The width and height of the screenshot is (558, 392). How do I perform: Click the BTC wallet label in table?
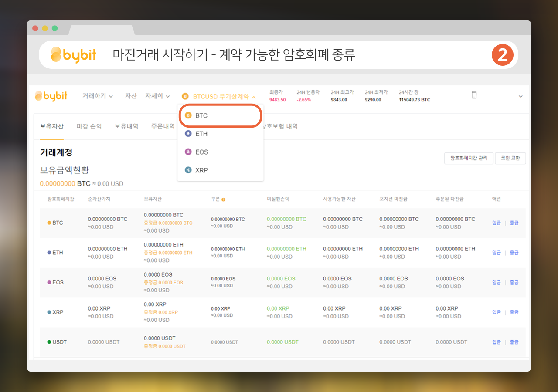click(55, 223)
